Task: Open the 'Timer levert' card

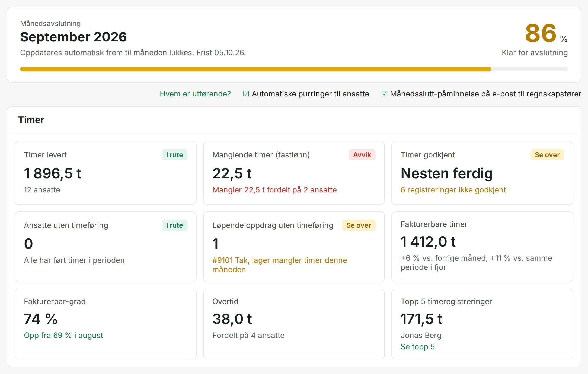Action: point(106,173)
